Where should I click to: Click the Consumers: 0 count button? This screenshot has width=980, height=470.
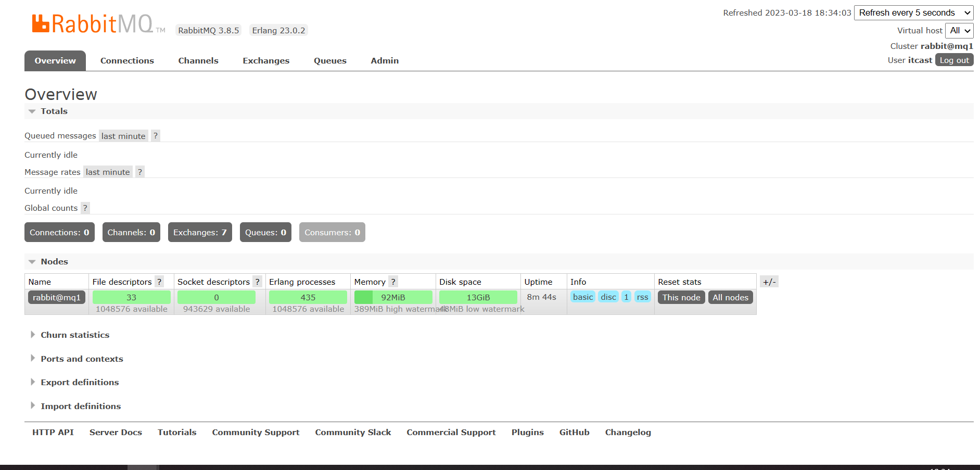pyautogui.click(x=332, y=232)
